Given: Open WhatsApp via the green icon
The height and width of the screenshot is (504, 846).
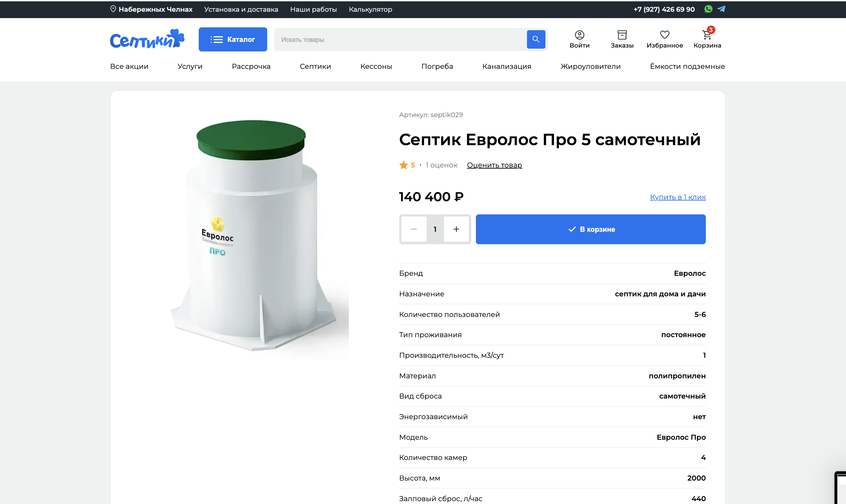Looking at the screenshot, I should click(708, 9).
